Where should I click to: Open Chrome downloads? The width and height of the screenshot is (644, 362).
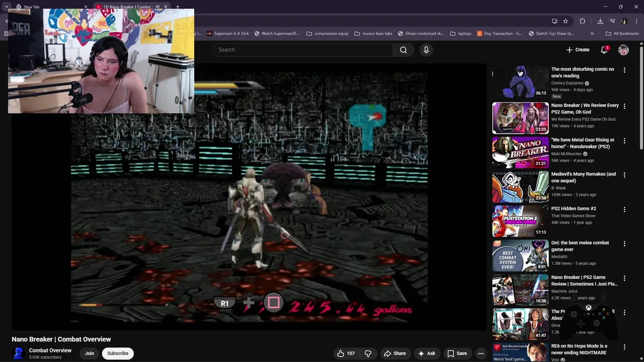tap(600, 21)
